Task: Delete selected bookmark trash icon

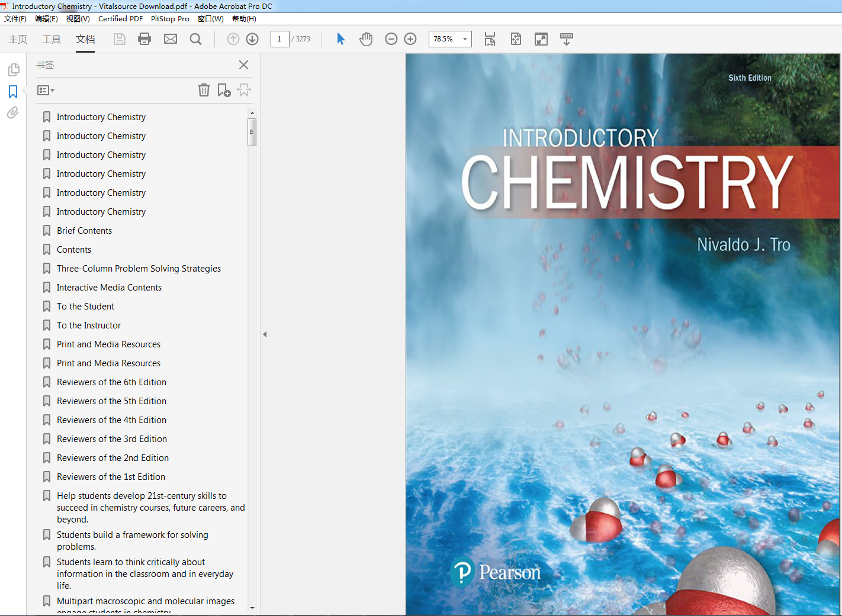Action: [204, 90]
